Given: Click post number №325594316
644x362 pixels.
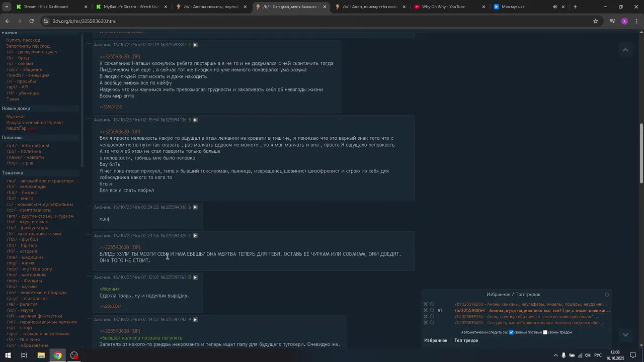Looking at the screenshot, I should (174, 207).
